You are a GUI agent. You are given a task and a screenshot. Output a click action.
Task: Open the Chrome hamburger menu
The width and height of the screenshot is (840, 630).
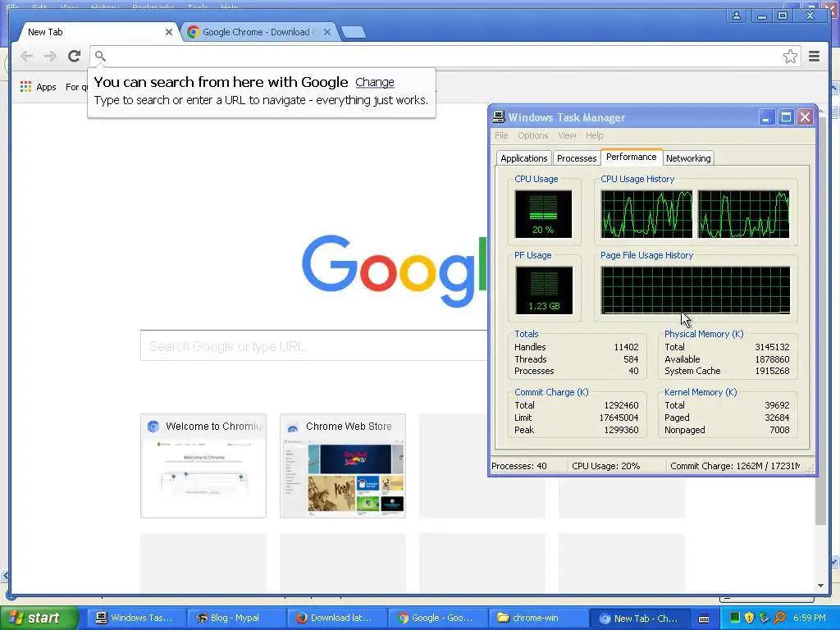coord(815,56)
